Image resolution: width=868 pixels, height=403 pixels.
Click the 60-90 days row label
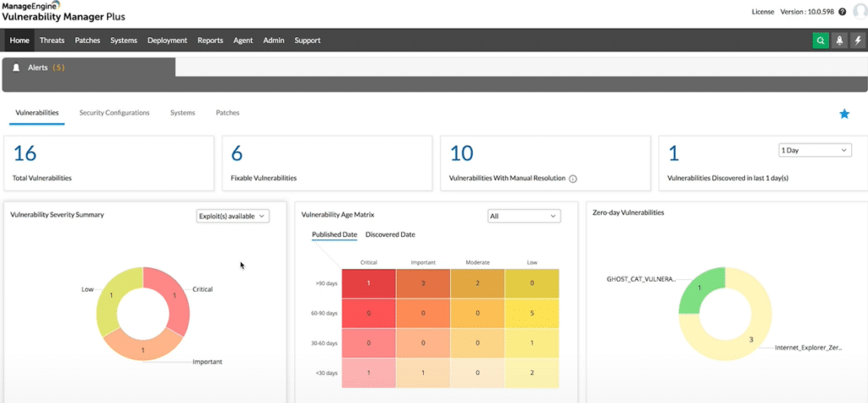tap(325, 313)
